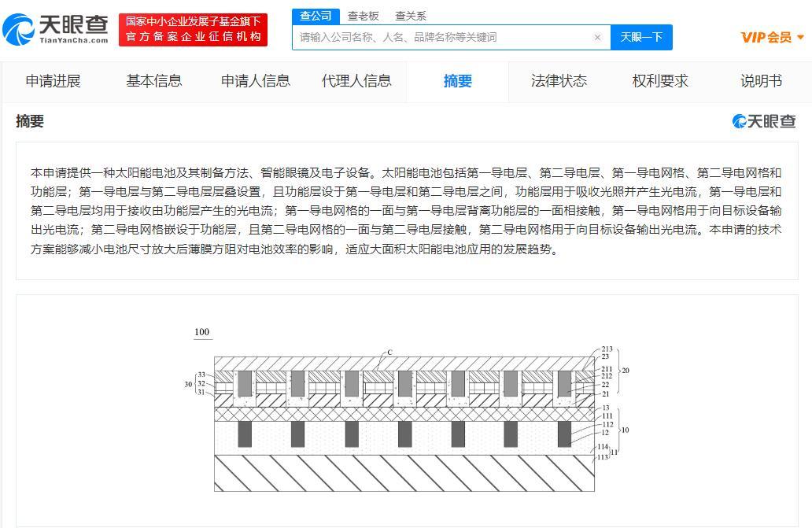Select the patent abstract text paragraph

coord(406,209)
